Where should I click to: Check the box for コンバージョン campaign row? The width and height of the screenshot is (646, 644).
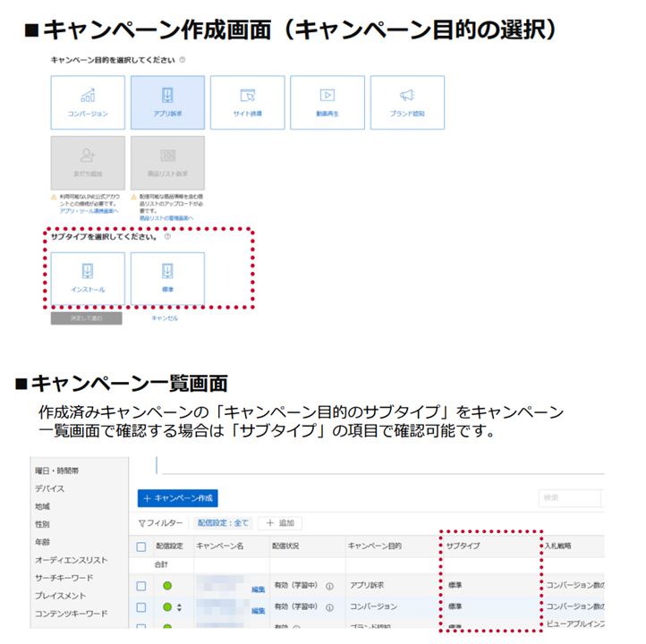[140, 607]
